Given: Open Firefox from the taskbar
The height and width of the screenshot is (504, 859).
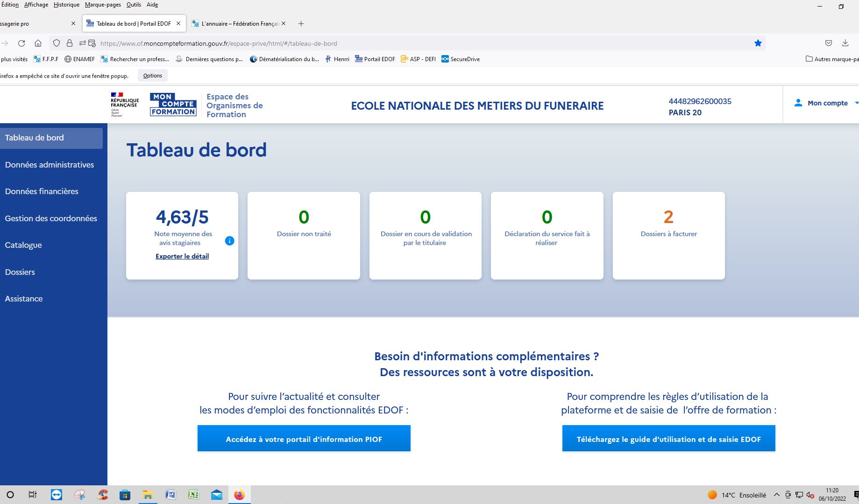Looking at the screenshot, I should [x=239, y=495].
